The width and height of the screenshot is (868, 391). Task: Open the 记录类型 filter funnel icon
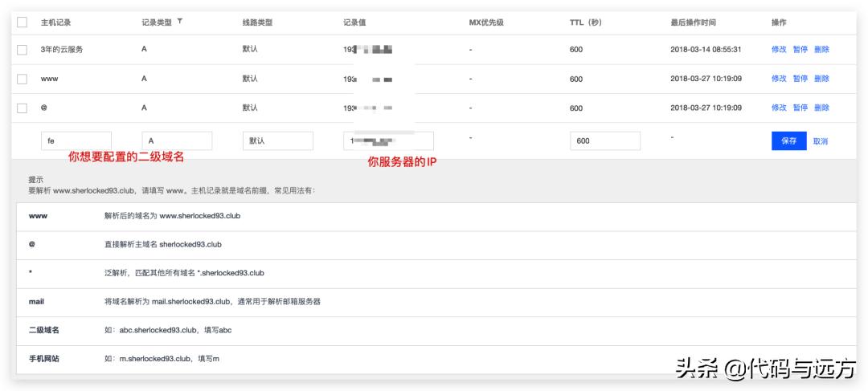179,22
